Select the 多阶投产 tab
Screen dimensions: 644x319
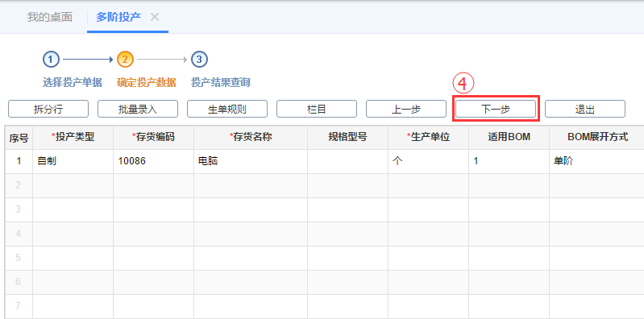pyautogui.click(x=118, y=17)
